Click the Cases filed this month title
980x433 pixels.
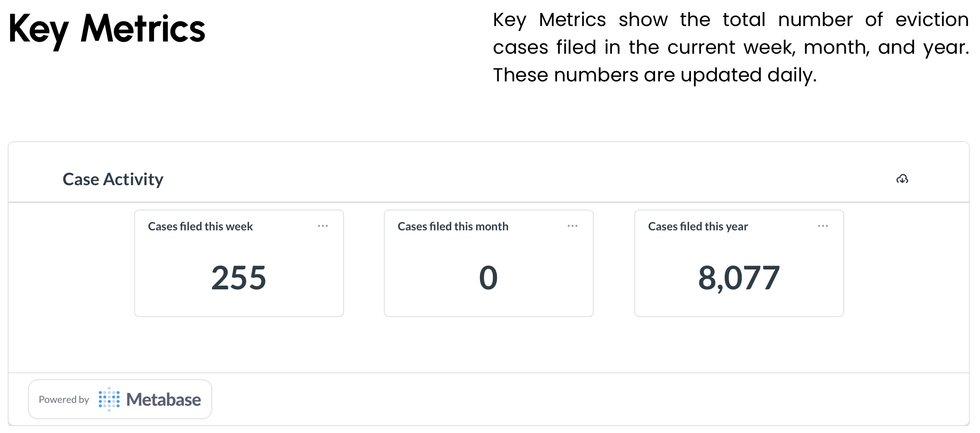coord(453,226)
